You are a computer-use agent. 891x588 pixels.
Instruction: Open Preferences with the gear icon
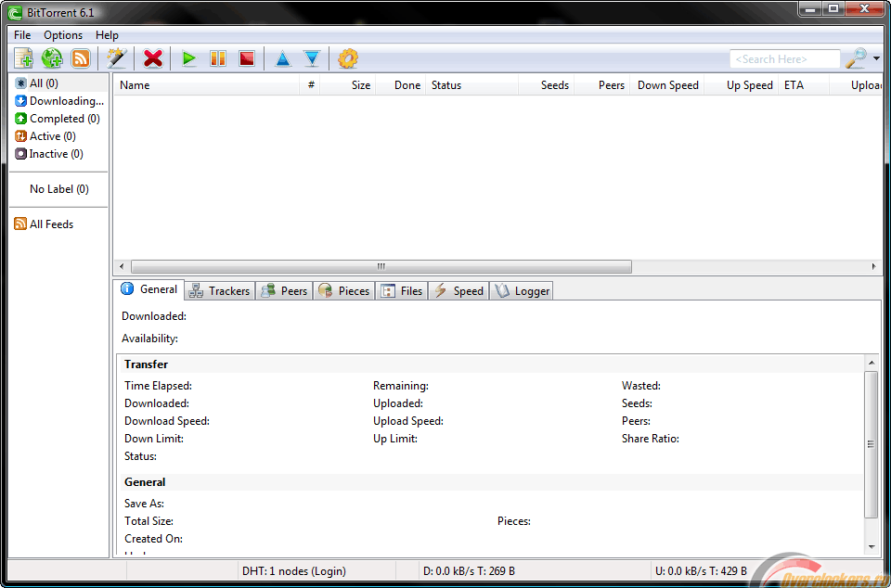348,58
